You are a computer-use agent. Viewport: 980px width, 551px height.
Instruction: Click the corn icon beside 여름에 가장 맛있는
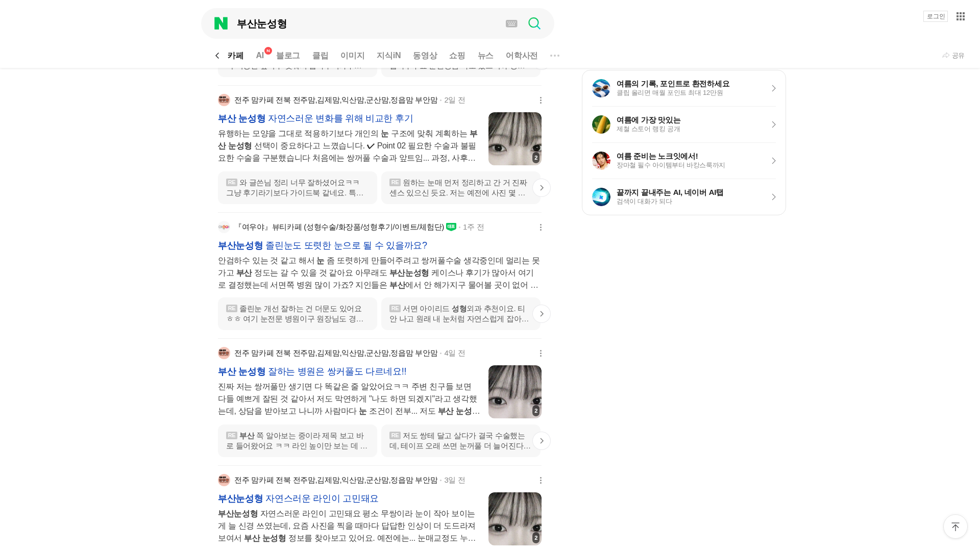(601, 124)
